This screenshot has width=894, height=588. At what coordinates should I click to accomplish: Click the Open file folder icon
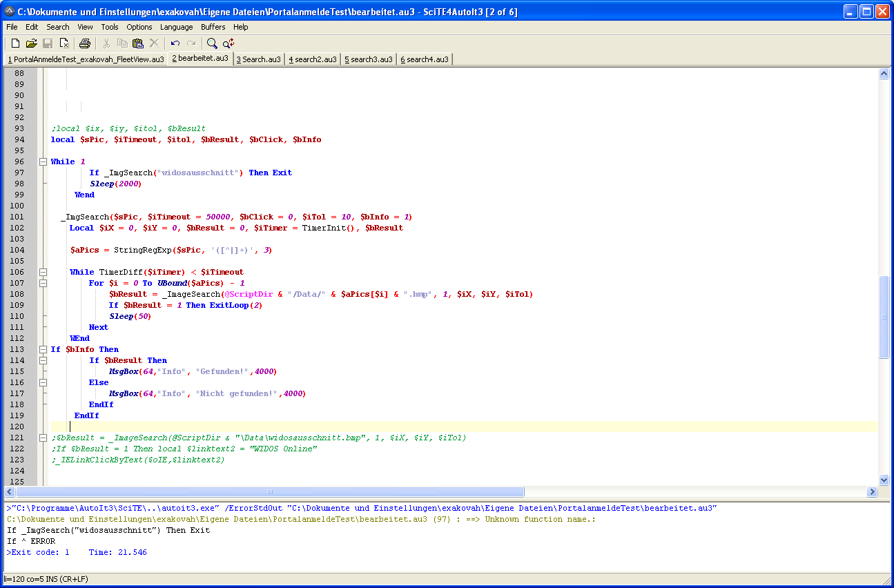click(31, 43)
